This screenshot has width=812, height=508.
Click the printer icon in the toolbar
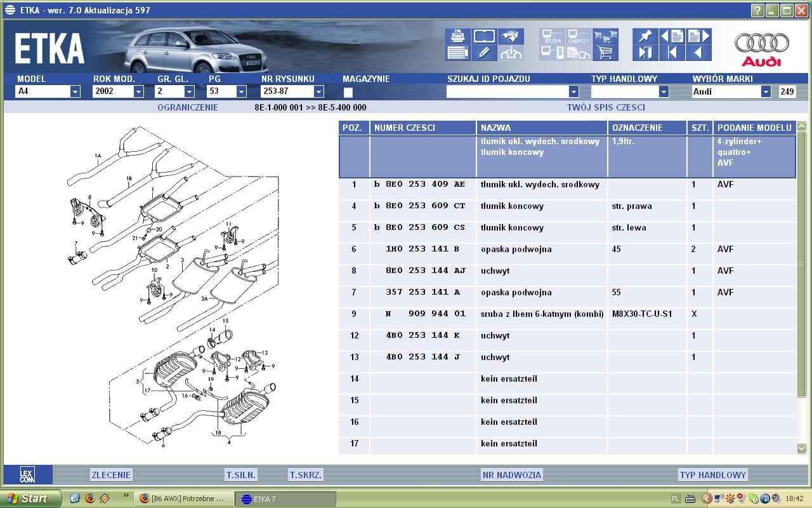coord(457,36)
